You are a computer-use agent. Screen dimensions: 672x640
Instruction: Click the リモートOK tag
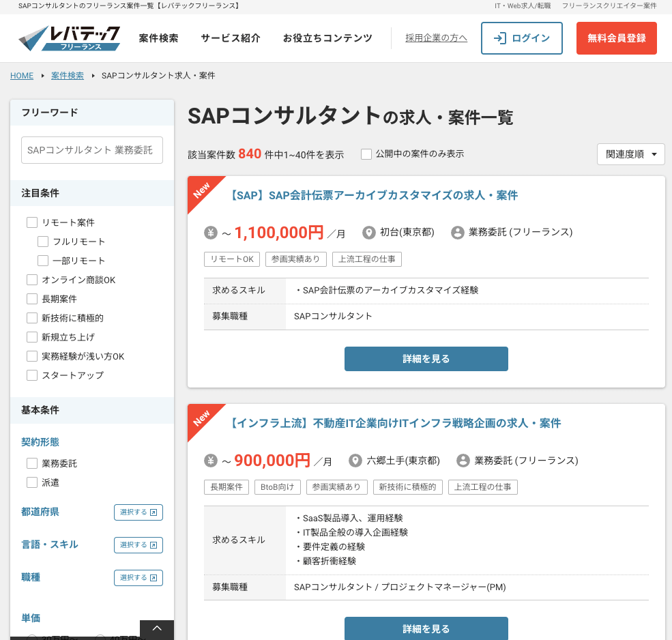tap(232, 259)
